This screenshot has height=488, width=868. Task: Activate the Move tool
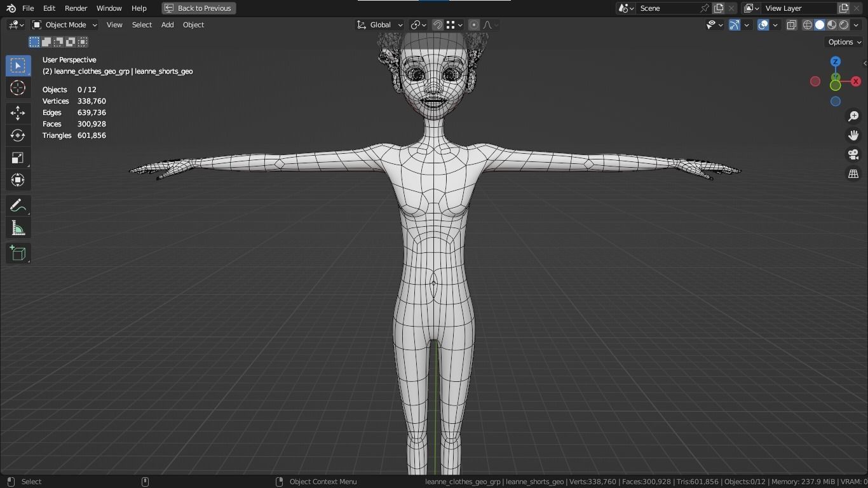click(x=18, y=113)
